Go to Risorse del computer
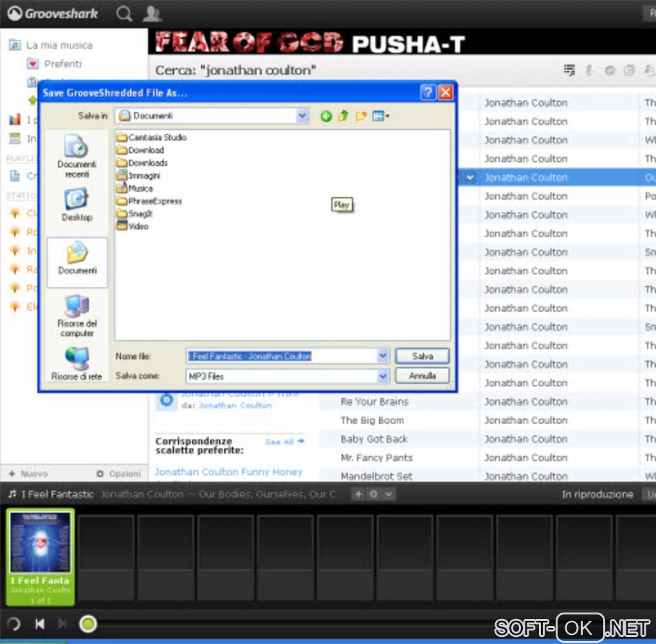Viewport: 656px width, 644px height. 77,316
